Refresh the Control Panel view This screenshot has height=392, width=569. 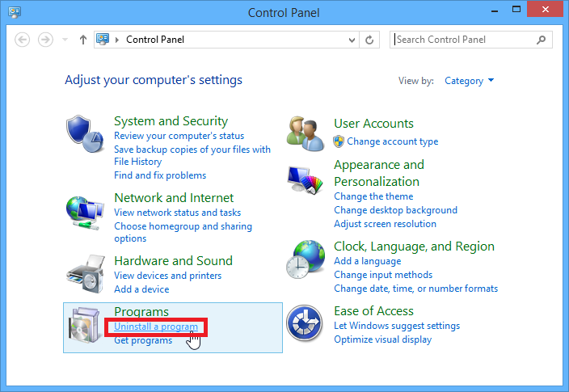369,40
